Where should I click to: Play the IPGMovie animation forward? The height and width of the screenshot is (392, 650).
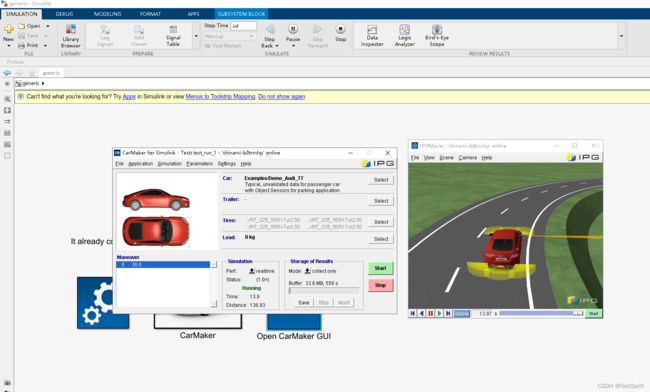439,313
